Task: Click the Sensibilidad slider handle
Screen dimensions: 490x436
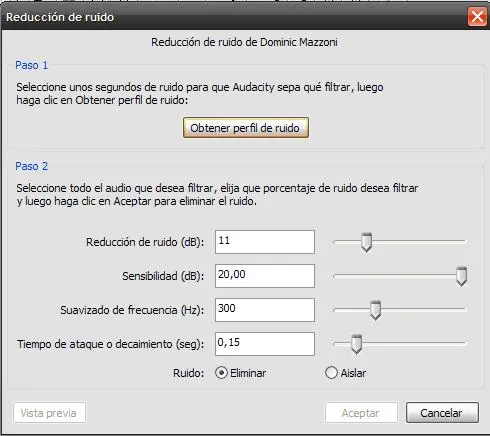Action: pyautogui.click(x=461, y=276)
